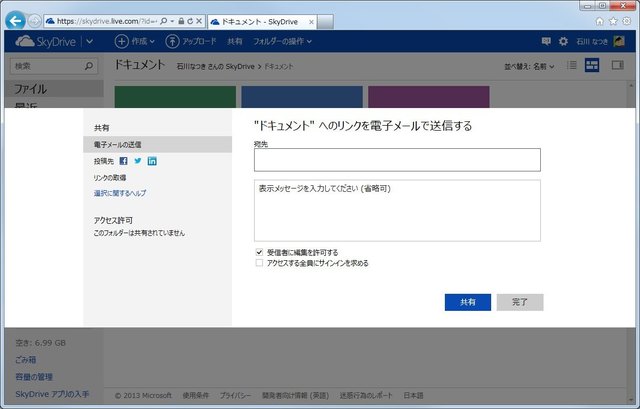
Task: Select 電子メールの送信 in the share panel
Action: [117, 145]
